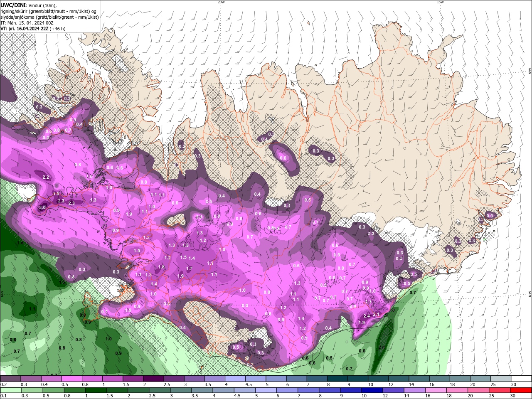Click the 'rigning/skúrir' legend description line
532x399 pixels.
(x=49, y=11)
